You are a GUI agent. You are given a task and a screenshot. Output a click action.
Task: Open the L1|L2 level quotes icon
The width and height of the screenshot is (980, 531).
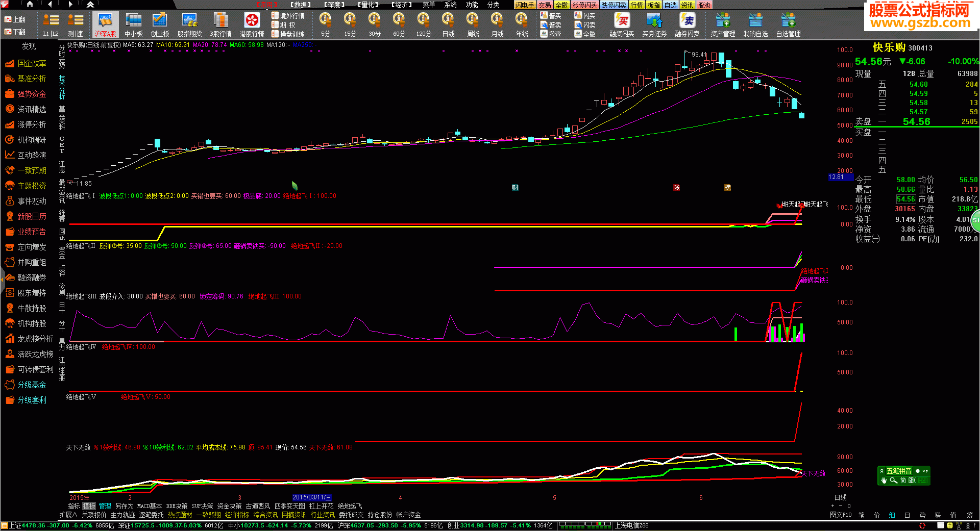[x=51, y=25]
